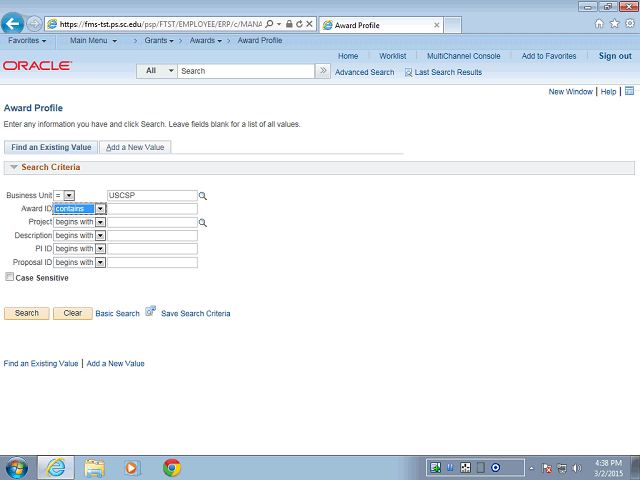Open favorites star icon
640x480 pixels.
click(614, 24)
